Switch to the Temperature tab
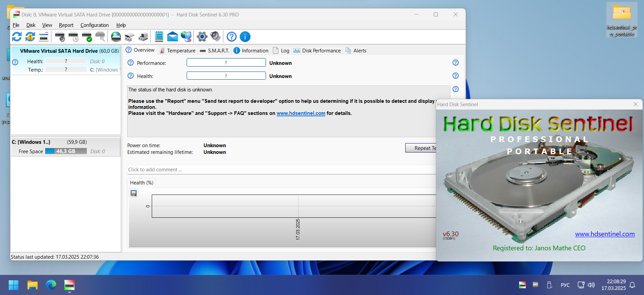Viewport: 644px width, 295px height. tap(178, 50)
